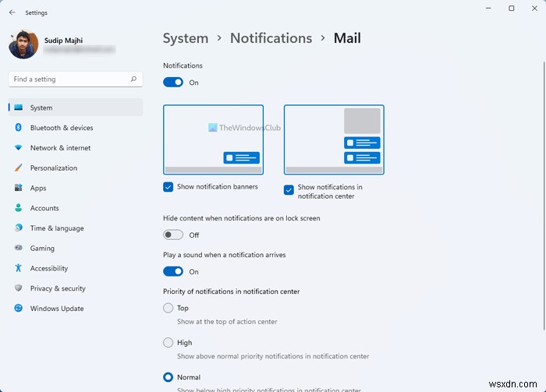This screenshot has width=546, height=392.
Task: Click System in the breadcrumb
Action: pos(186,38)
